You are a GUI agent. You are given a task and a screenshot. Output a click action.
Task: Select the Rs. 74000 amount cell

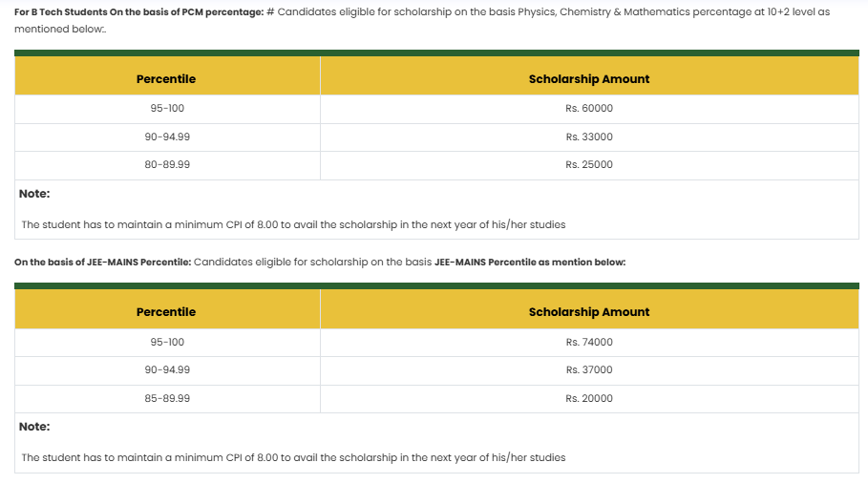[x=588, y=342]
